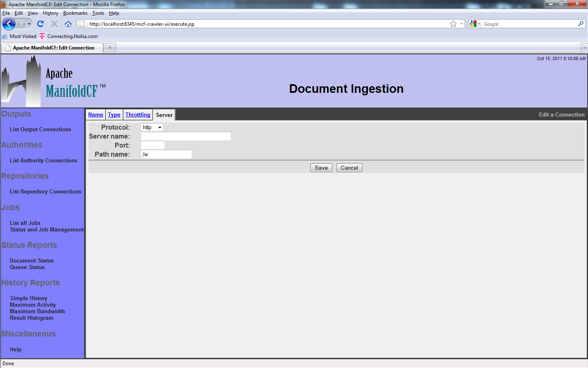
Task: Open the Bookmarks menu
Action: click(x=75, y=13)
